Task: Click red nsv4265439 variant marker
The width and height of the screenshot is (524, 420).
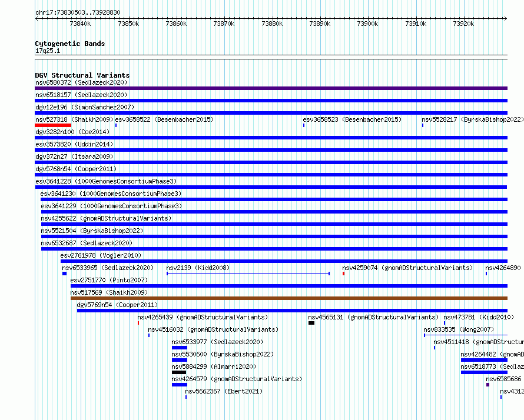Action: [138, 323]
